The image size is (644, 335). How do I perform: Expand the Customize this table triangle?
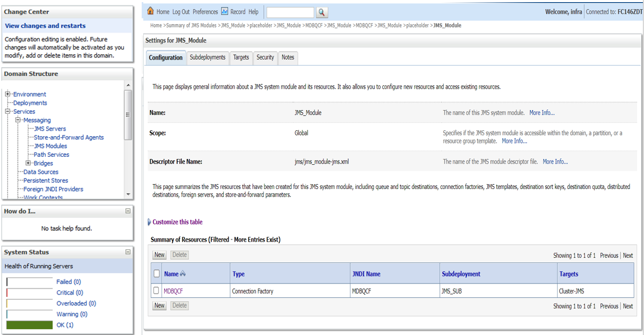coord(149,222)
